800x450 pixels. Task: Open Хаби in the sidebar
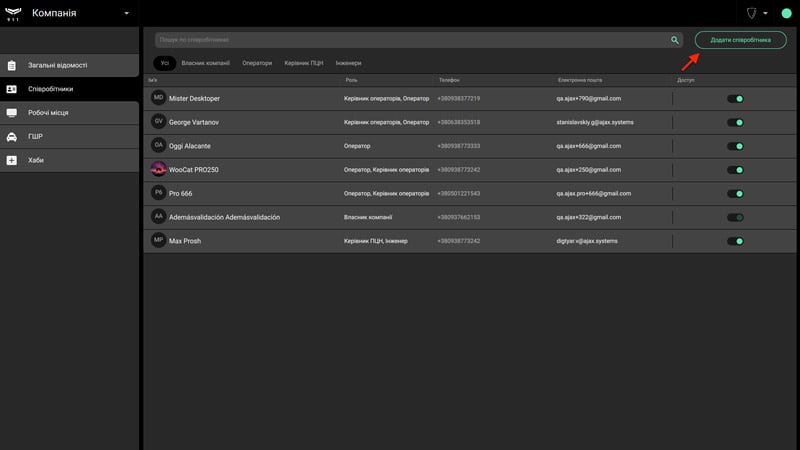click(69, 160)
